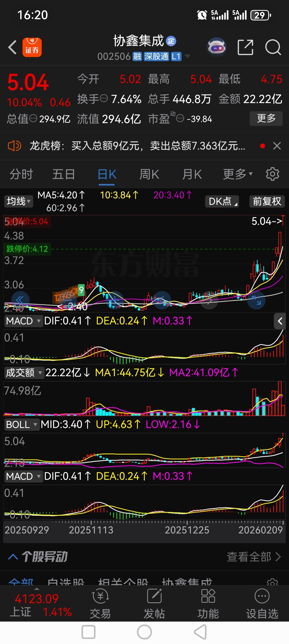Expand stock code dropdown arrow
The image size is (289, 644).
pyautogui.click(x=187, y=56)
